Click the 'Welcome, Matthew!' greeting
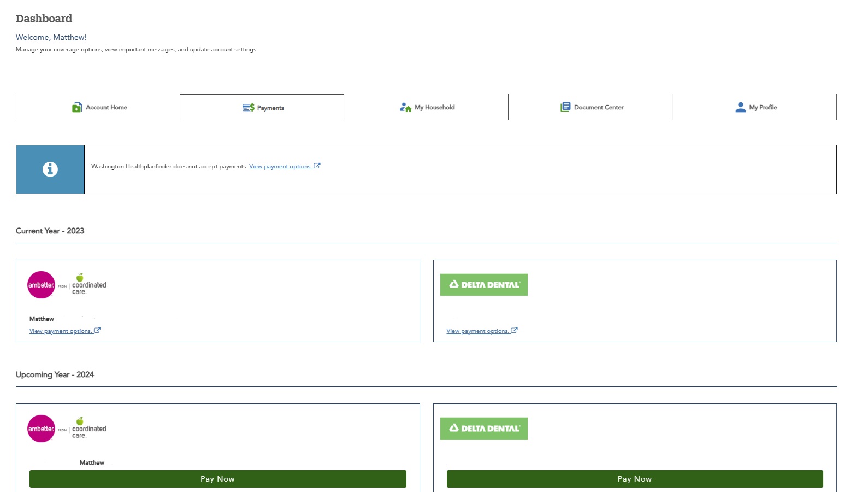The width and height of the screenshot is (868, 492). [51, 37]
